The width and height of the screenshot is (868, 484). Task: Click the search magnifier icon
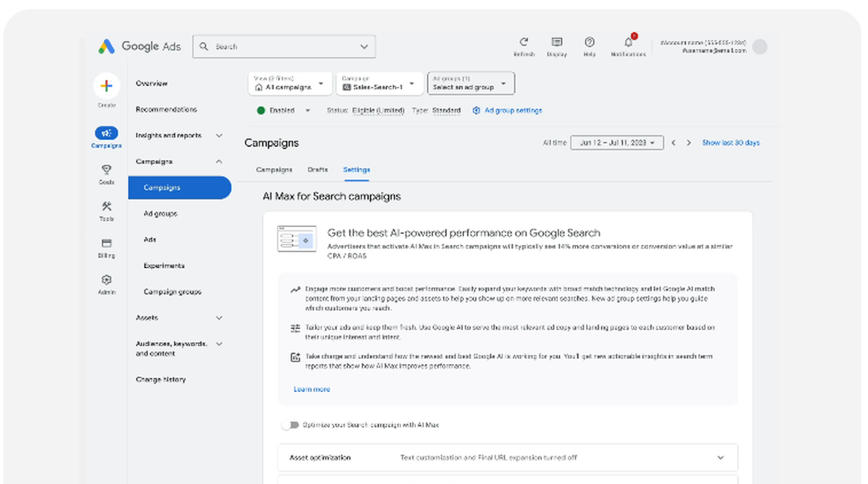(x=204, y=46)
